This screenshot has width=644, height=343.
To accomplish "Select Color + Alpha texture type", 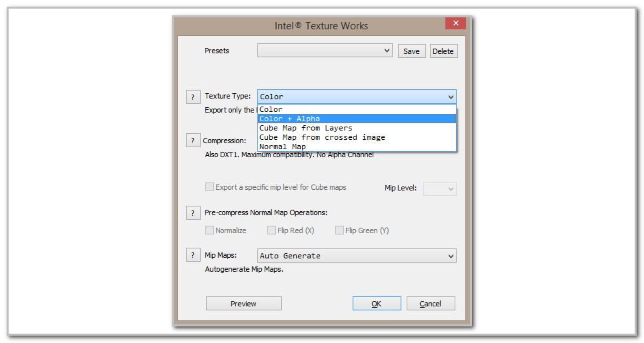I will point(357,119).
